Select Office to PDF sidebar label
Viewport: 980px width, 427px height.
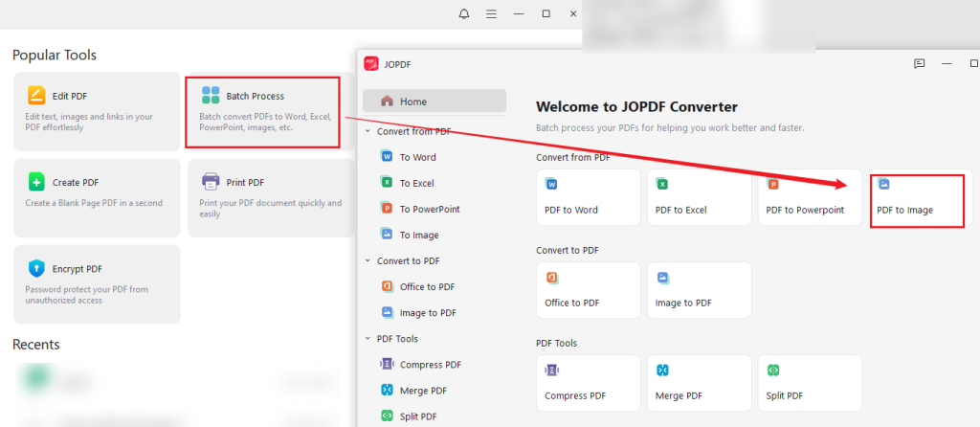point(428,287)
